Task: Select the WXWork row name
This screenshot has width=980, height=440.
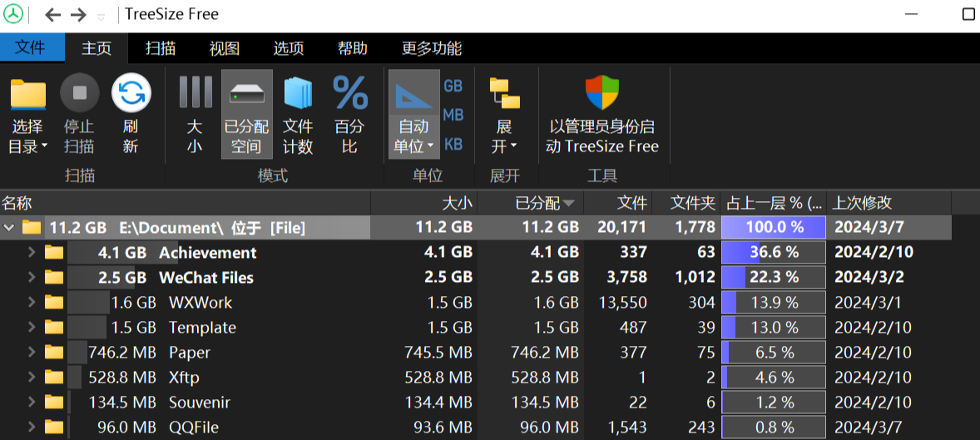Action: (x=200, y=303)
